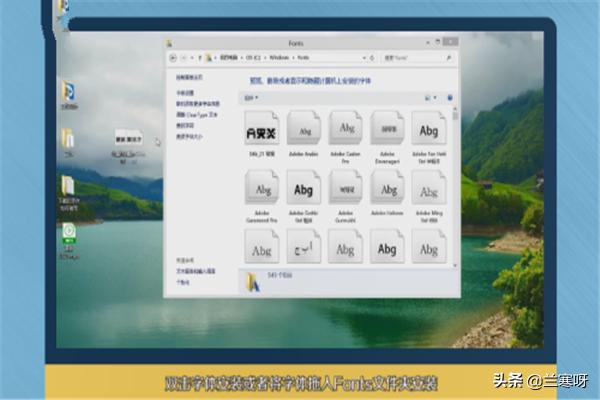Select the Adobe Arabic font icon
Image resolution: width=600 pixels, height=400 pixels.
(303, 129)
